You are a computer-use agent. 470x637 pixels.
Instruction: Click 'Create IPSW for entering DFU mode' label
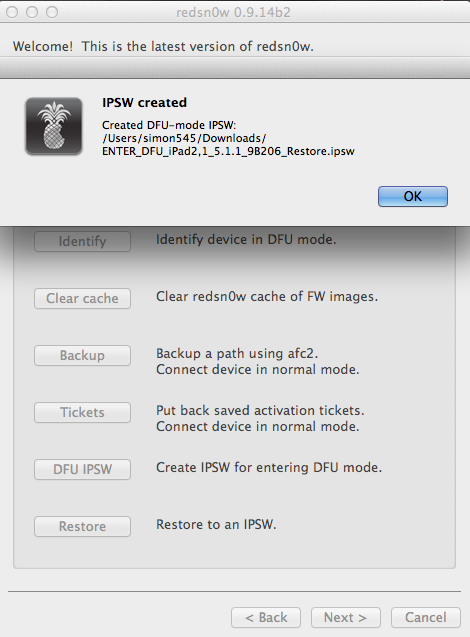point(269,468)
